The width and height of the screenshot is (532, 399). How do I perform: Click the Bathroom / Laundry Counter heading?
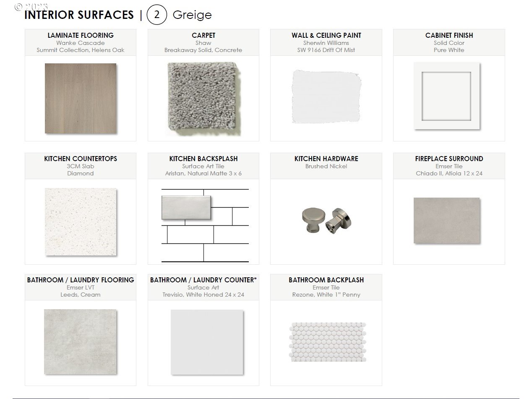pyautogui.click(x=203, y=280)
